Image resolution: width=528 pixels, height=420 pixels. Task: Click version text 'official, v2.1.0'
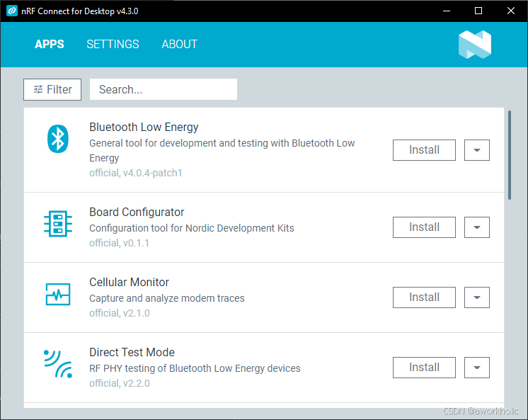click(x=120, y=313)
